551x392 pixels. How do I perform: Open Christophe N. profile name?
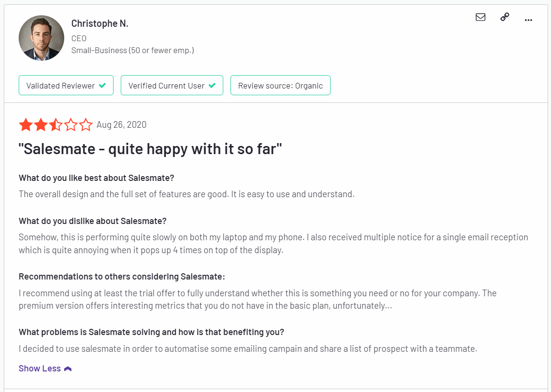[100, 23]
